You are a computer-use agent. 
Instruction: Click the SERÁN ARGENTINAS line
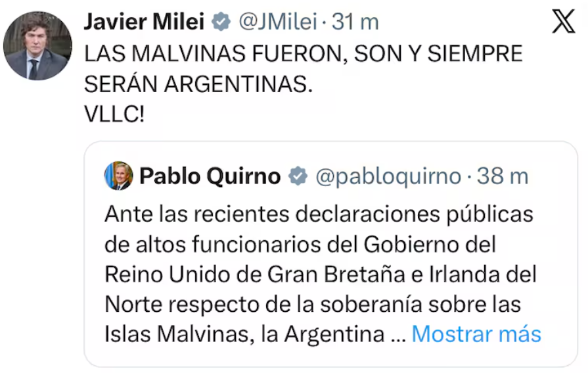coord(196,84)
